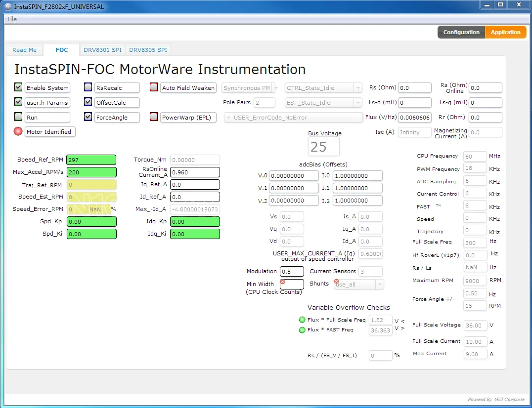Toggle the ForceAngle checkbox
Screen dimensions: 532x408
[x=88, y=117]
